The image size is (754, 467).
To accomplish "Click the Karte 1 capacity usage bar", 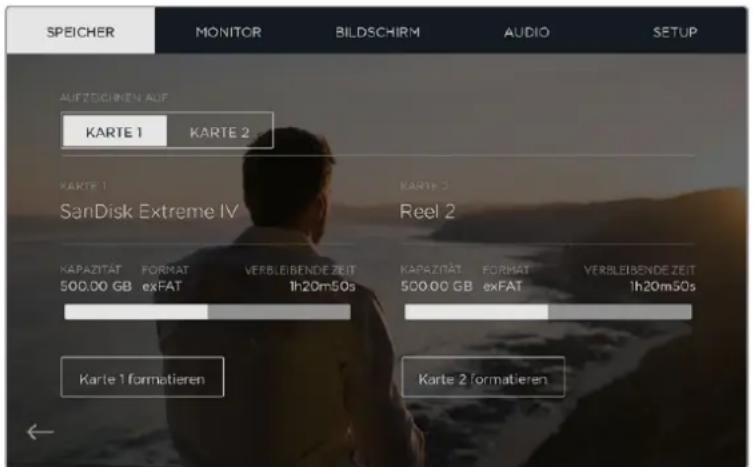I will pos(208,312).
